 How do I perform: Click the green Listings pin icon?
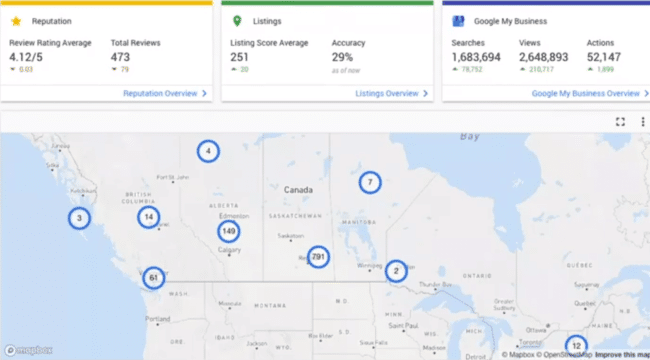click(x=237, y=21)
